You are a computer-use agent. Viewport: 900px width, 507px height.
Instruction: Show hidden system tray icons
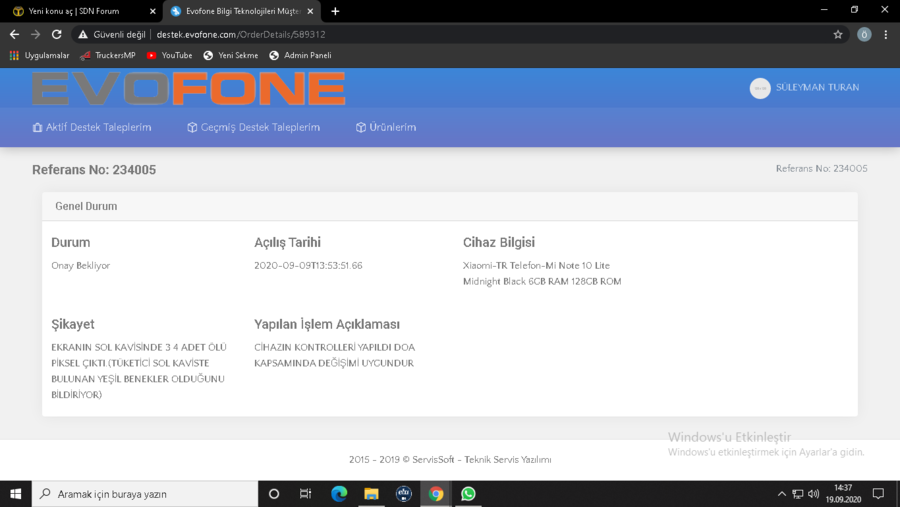[781, 494]
